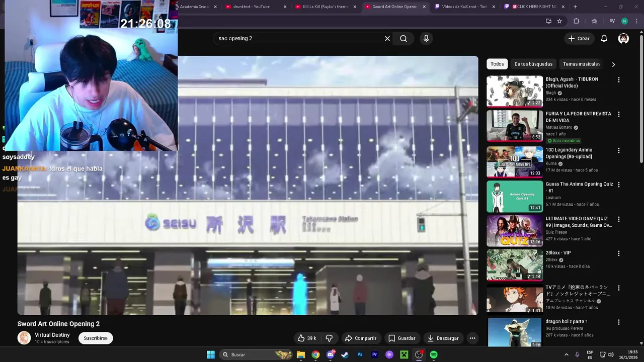644x362 pixels.
Task: Open the taskbar volume control
Action: (x=611, y=354)
